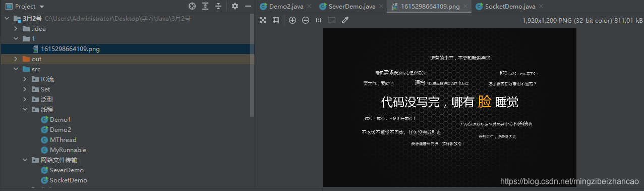
Task: Select the Demo1 class in tree
Action: [x=60, y=120]
